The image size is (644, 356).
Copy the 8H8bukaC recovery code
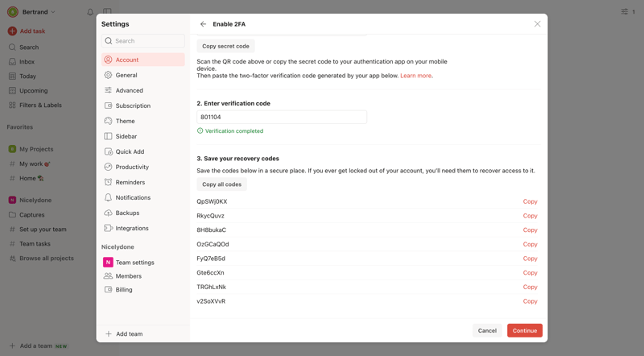(x=530, y=230)
